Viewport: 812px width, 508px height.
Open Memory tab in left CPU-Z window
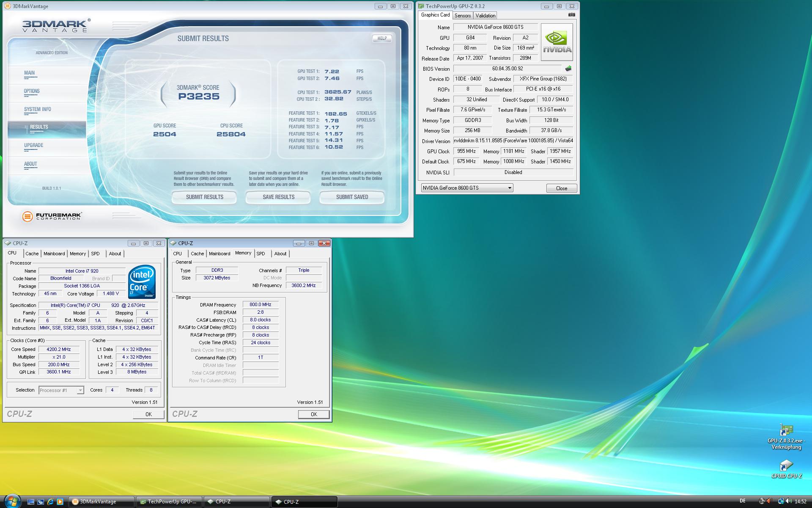point(78,254)
